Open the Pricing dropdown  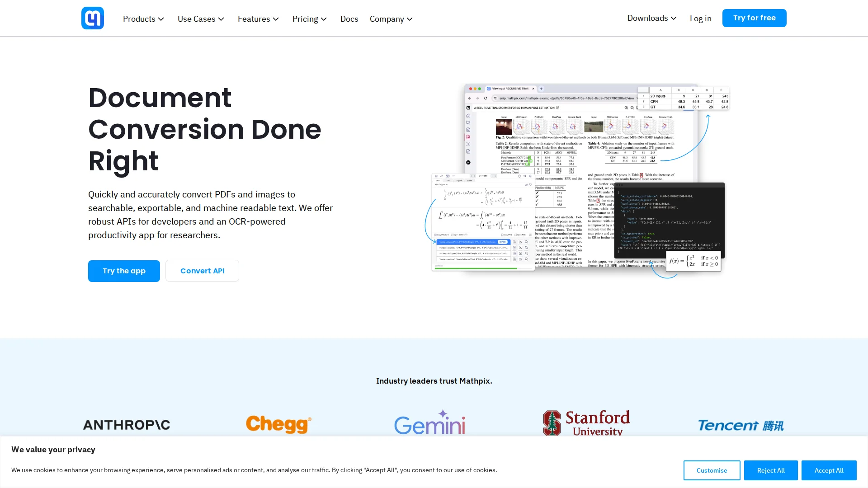(x=309, y=19)
